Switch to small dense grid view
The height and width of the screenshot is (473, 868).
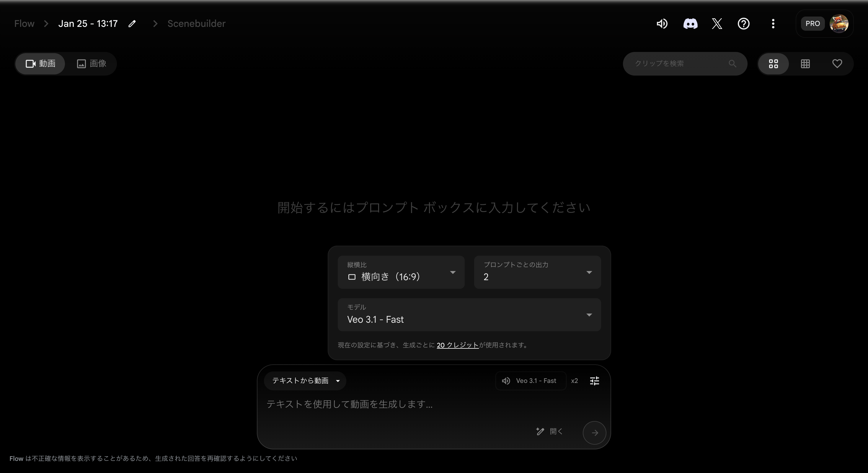tap(805, 64)
